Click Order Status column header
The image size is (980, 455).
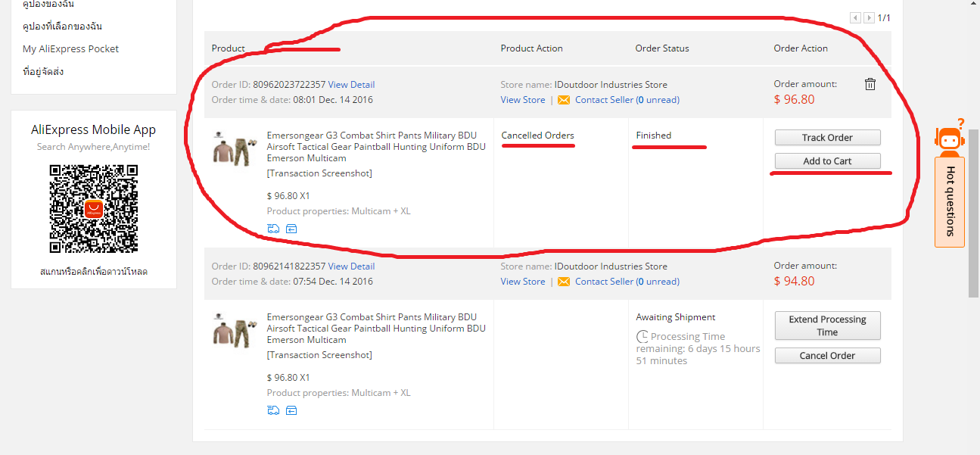point(662,48)
